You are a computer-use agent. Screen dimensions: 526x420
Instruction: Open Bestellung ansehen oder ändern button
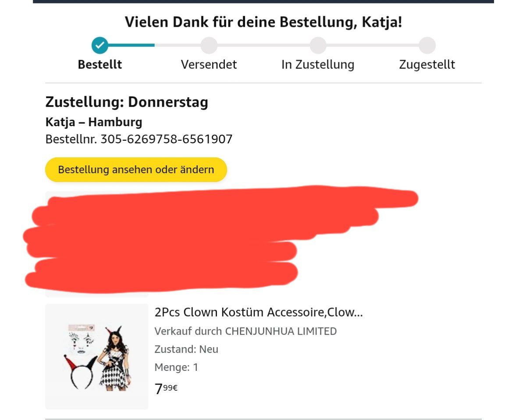[x=136, y=170]
